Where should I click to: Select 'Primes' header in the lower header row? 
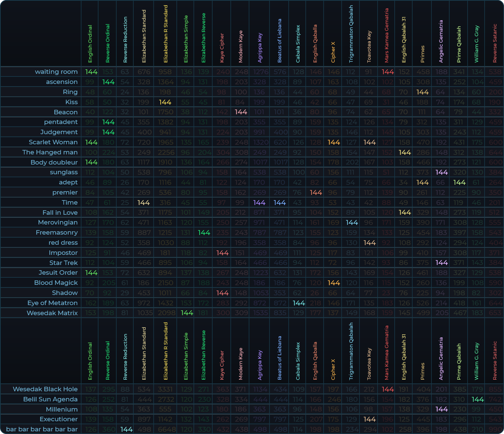coord(422,371)
